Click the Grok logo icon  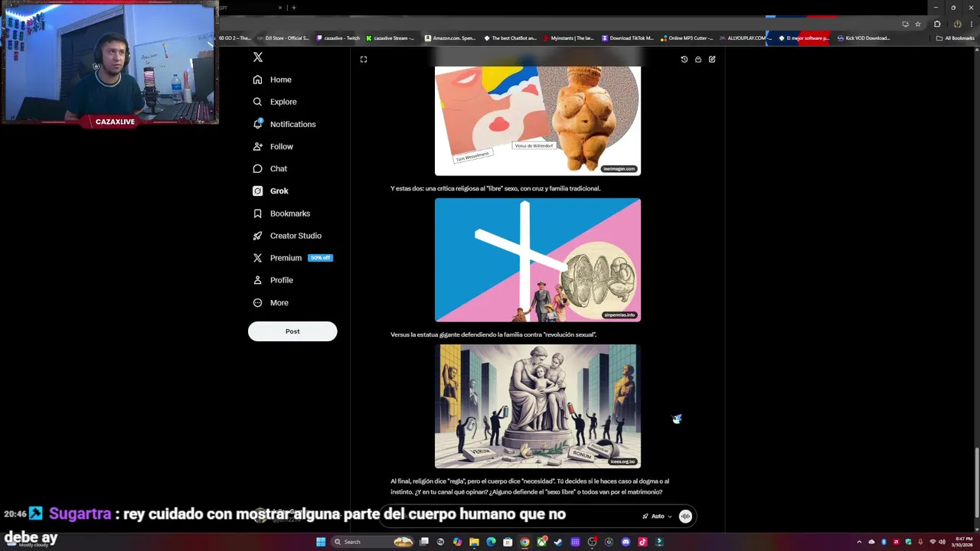point(257,191)
